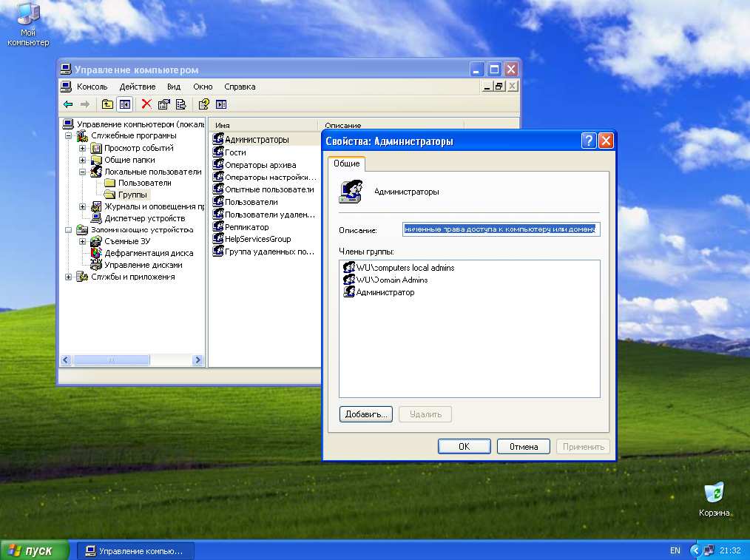
Task: Open the Вид menu
Action: [174, 87]
